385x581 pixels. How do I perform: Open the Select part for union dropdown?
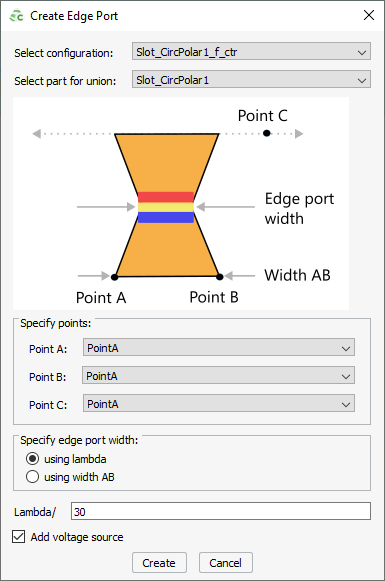point(251,80)
